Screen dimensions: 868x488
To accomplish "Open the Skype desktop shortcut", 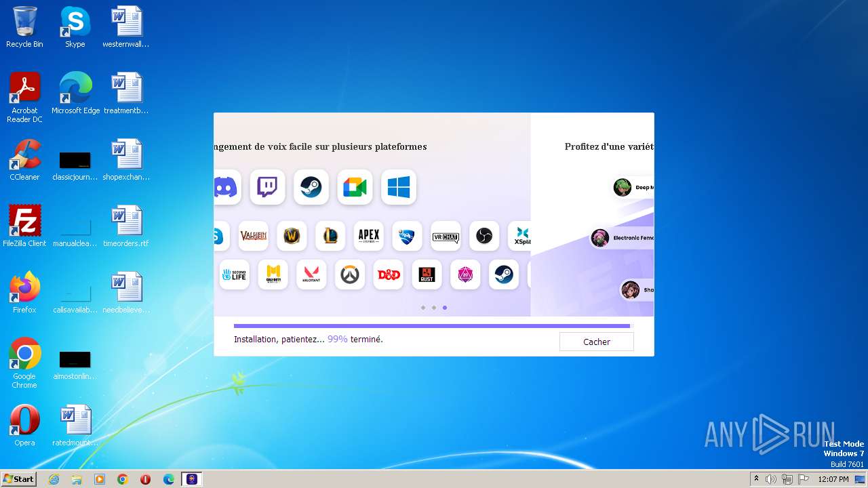I will pos(75,27).
